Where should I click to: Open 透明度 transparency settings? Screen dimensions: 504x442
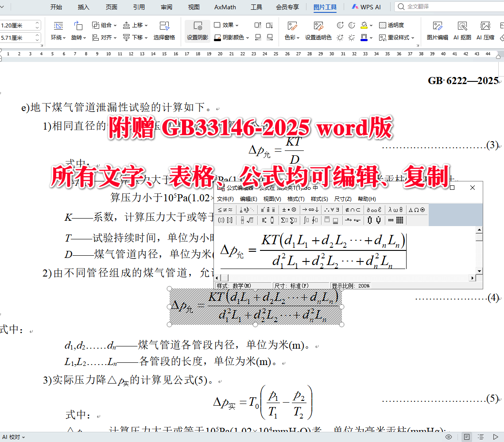coord(394,25)
